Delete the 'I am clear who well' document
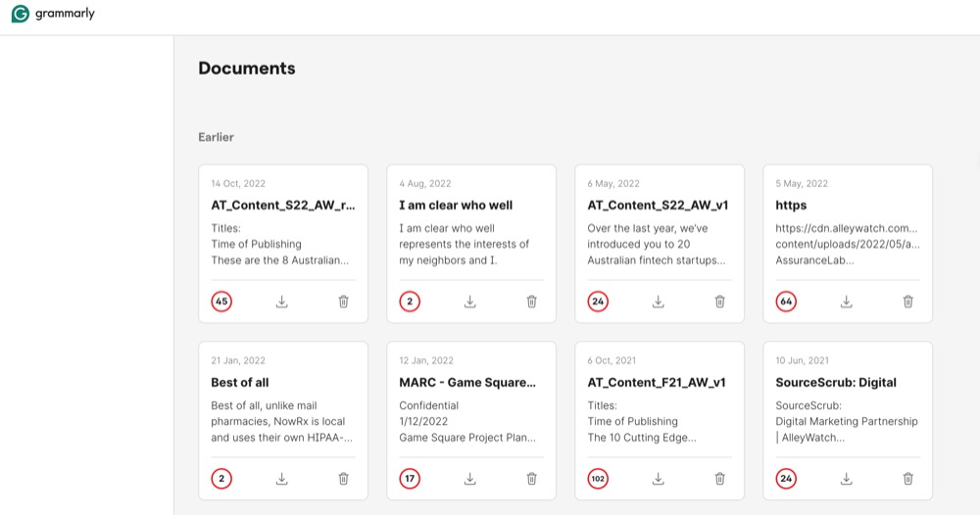Viewport: 980px width, 515px height. (x=531, y=302)
